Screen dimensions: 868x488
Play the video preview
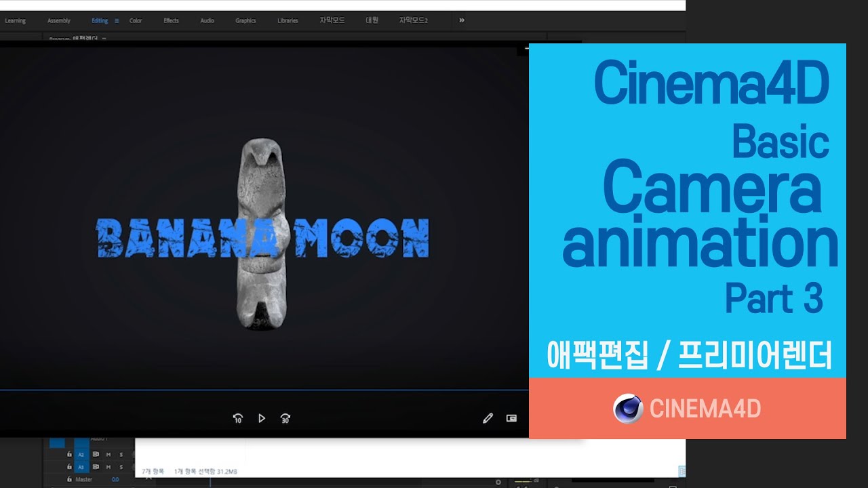[x=262, y=419]
